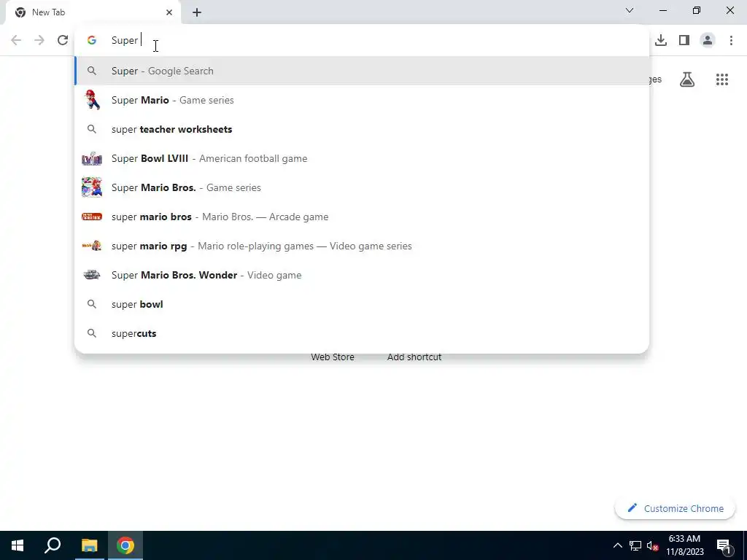
Task: Close the New Tab tab
Action: (x=169, y=12)
